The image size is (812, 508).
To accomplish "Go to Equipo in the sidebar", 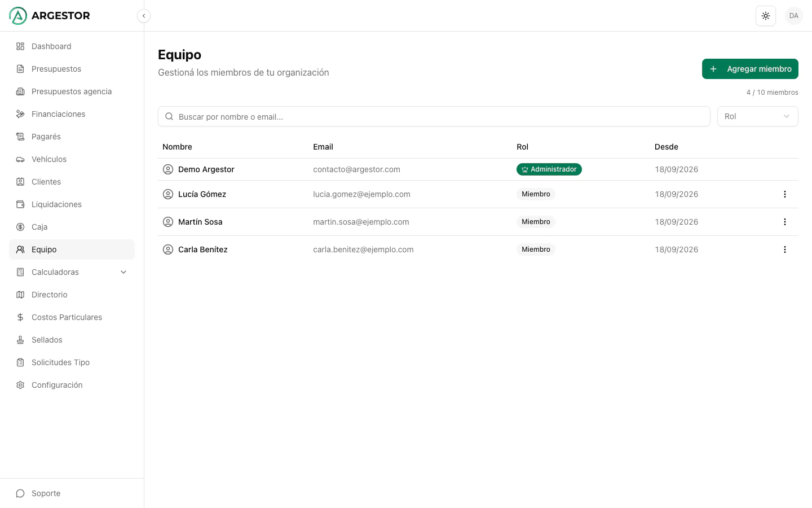I will 72,249.
